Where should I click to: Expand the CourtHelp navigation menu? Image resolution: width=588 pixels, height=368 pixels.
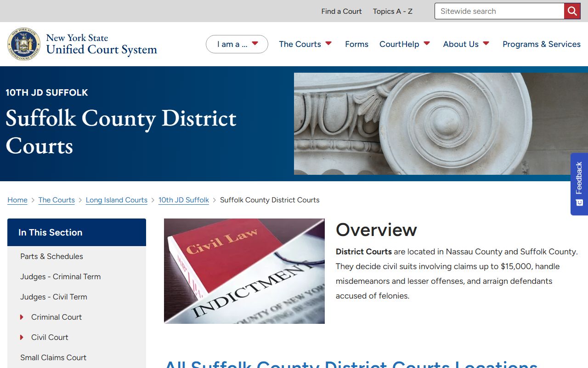point(405,44)
